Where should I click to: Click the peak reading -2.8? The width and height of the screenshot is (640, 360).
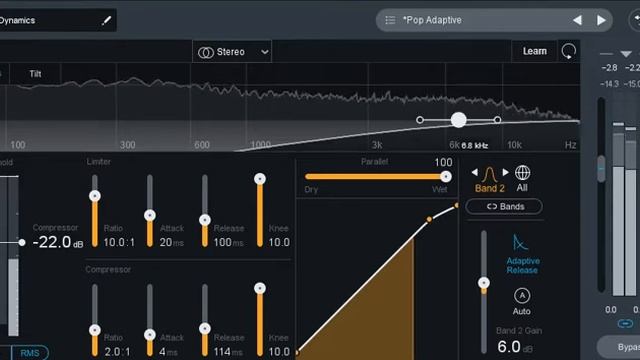pos(609,68)
